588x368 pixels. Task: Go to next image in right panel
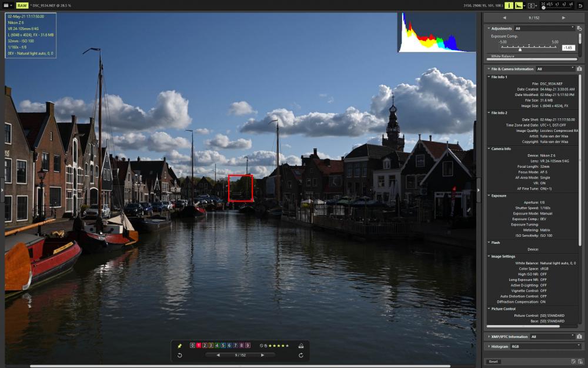pyautogui.click(x=564, y=18)
